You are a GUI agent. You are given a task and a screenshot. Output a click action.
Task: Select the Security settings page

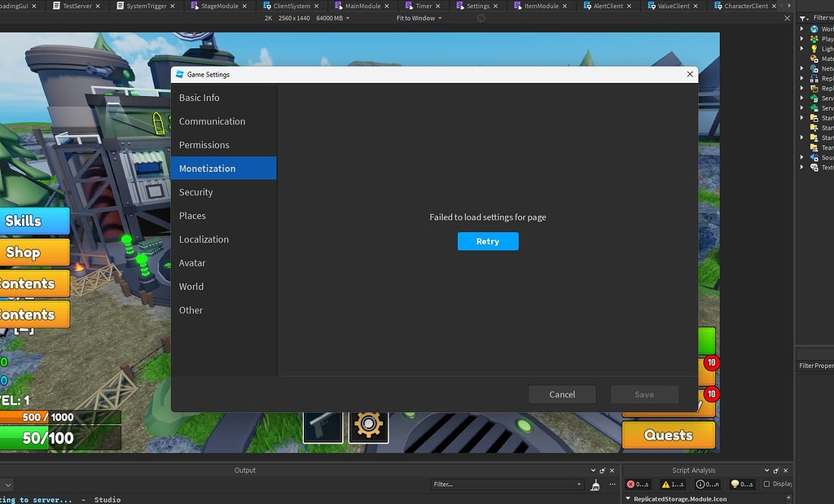[x=195, y=191]
